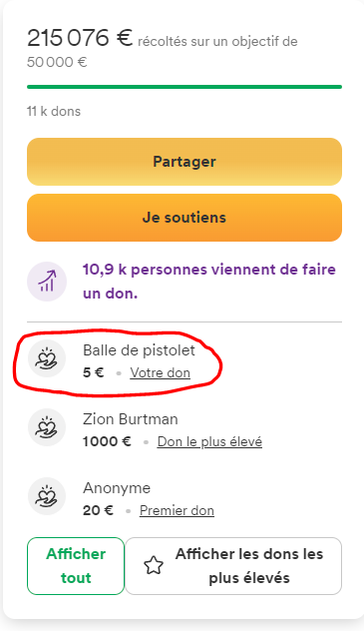Click heart-in-hand icon beside Balle de pistolet
Image resolution: width=364 pixels, height=631 pixels.
47,358
